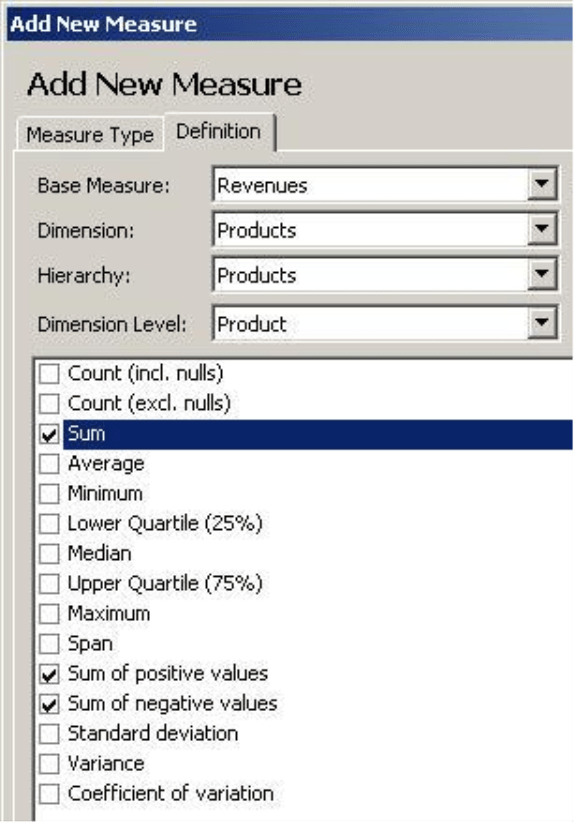
Task: Tick the Maximum checkbox
Action: coord(49,614)
